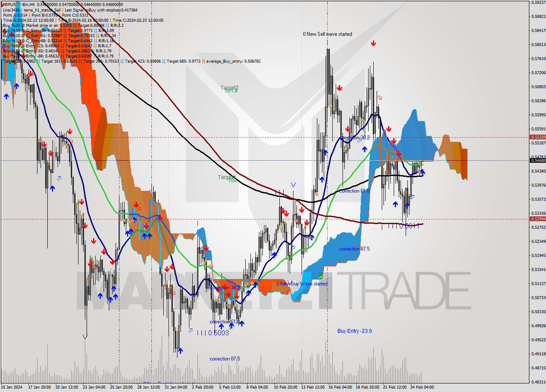Click the '17 Jan 20:00' date label
Screen dimensions: 546x392
[39, 387]
